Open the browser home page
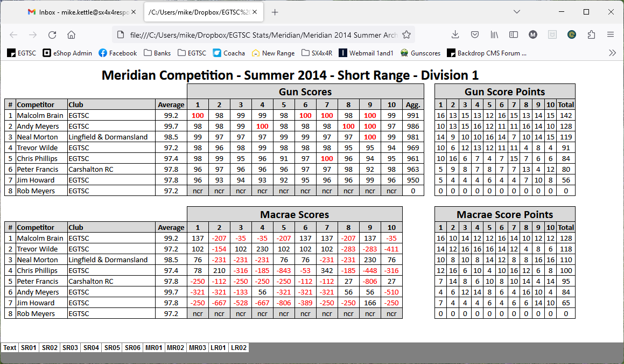This screenshot has height=364, width=624. pyautogui.click(x=71, y=35)
